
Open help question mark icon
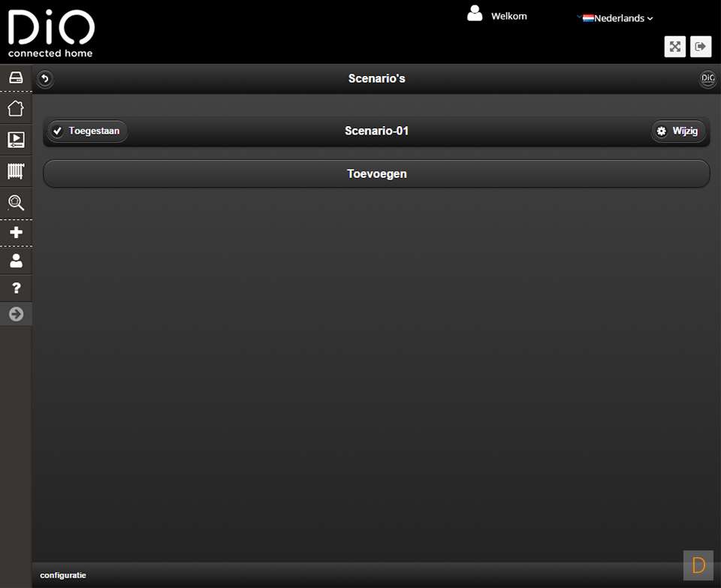click(x=16, y=288)
